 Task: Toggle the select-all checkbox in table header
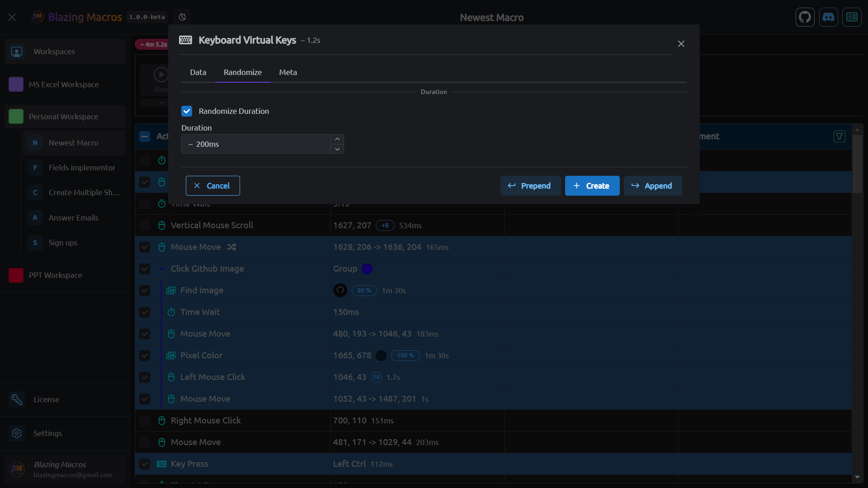point(145,136)
